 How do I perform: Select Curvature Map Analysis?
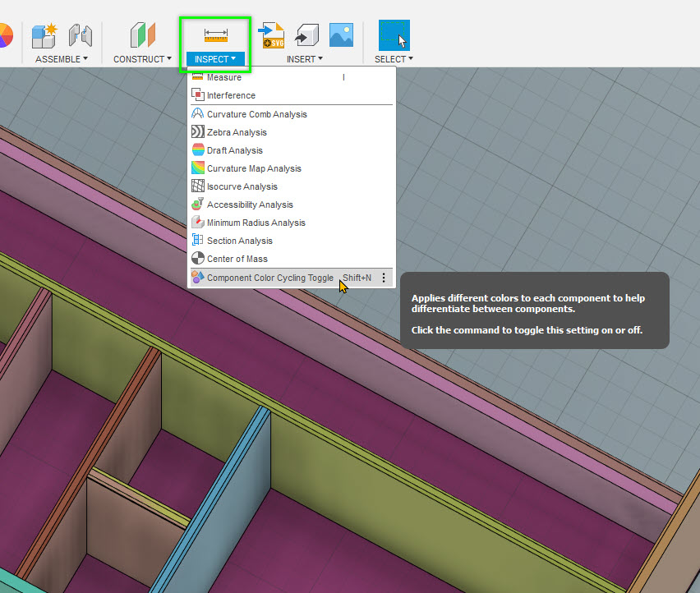(x=292, y=168)
